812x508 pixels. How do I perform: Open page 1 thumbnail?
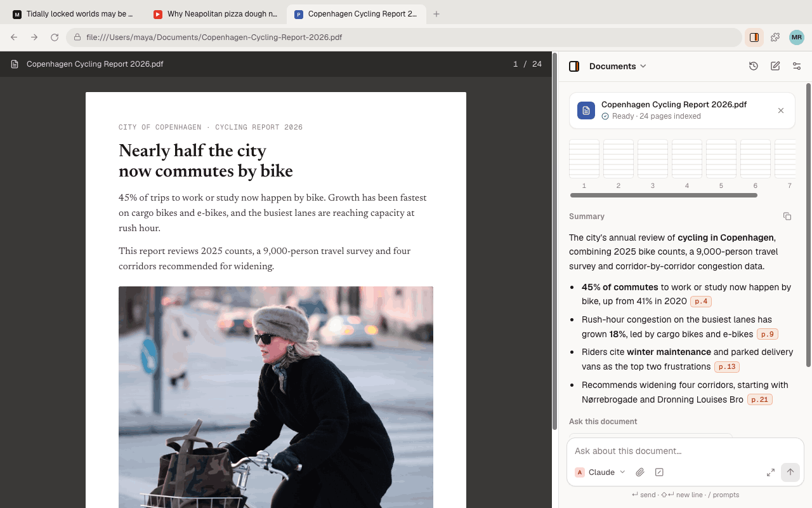point(584,159)
